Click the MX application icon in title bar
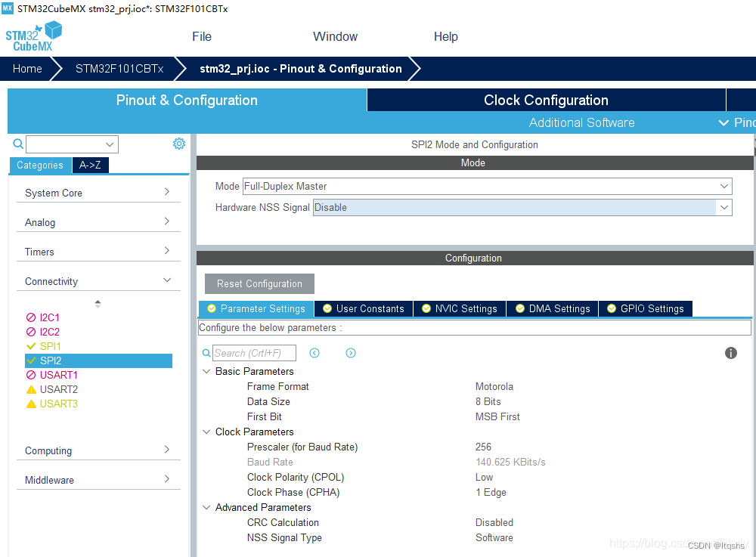 coord(8,8)
